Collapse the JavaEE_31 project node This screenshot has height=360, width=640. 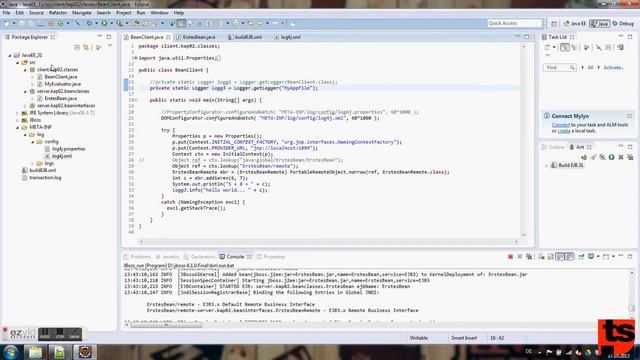(x=10, y=55)
